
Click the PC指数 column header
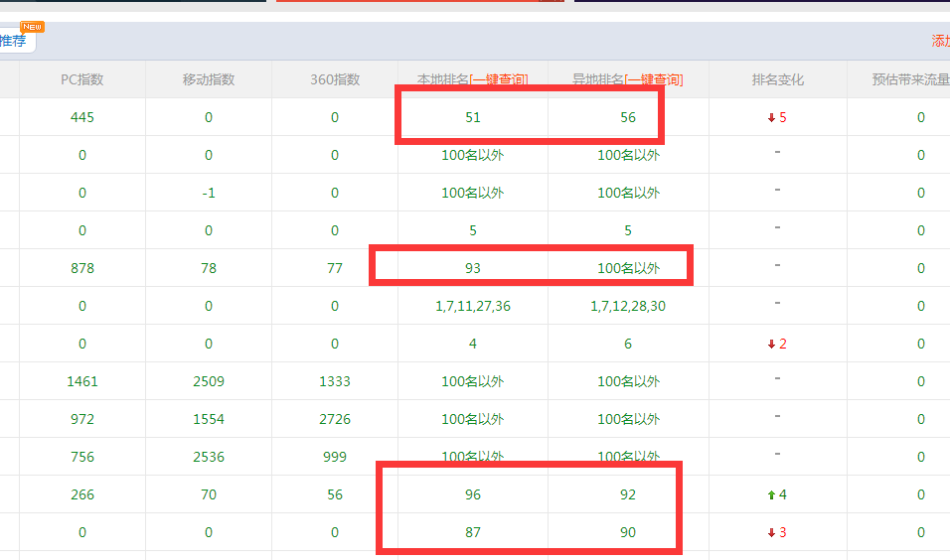coord(82,79)
